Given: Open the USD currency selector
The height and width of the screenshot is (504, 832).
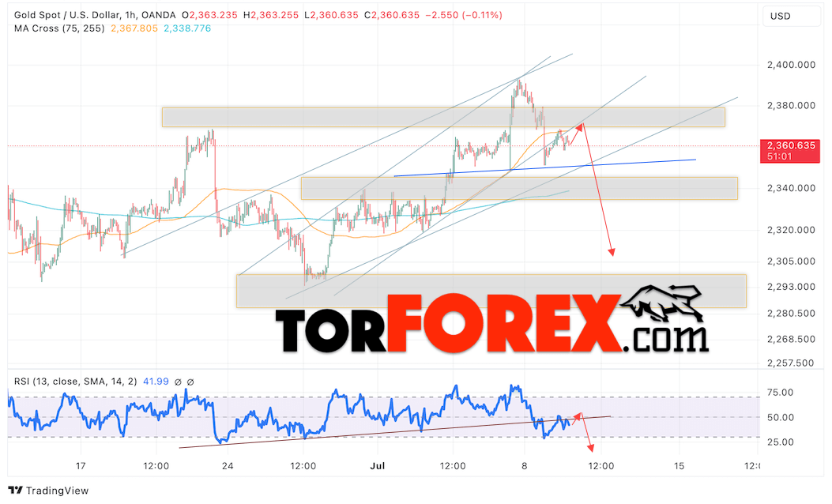Looking at the screenshot, I should 791,17.
